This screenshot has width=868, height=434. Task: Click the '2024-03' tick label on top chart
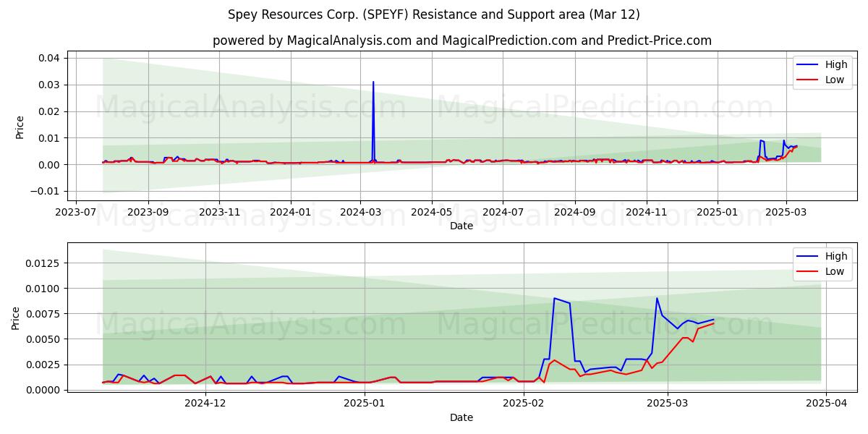pos(361,213)
